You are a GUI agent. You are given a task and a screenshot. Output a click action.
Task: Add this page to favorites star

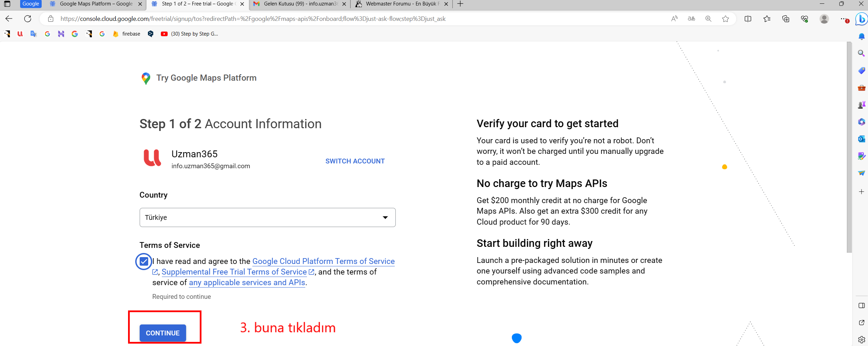(x=726, y=19)
